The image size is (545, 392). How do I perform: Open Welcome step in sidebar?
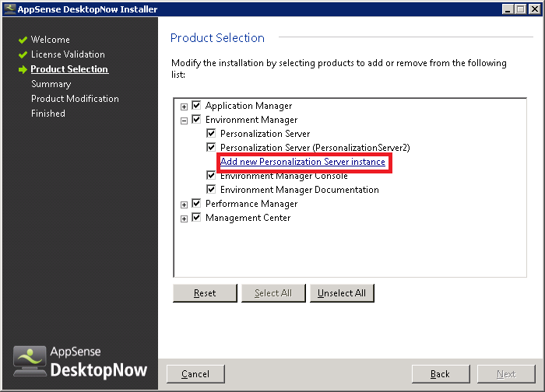[51, 40]
